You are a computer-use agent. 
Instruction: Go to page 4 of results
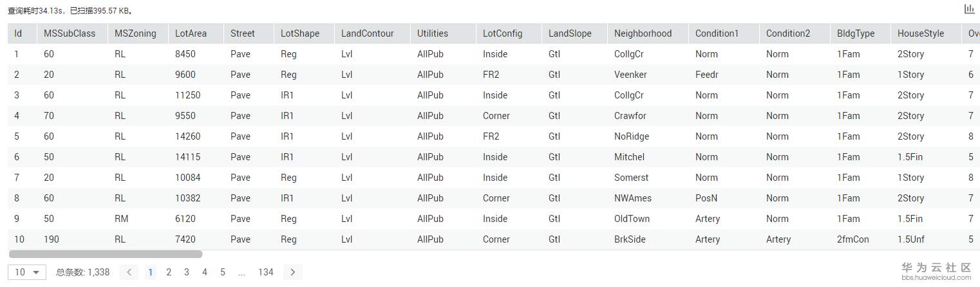[x=205, y=272]
